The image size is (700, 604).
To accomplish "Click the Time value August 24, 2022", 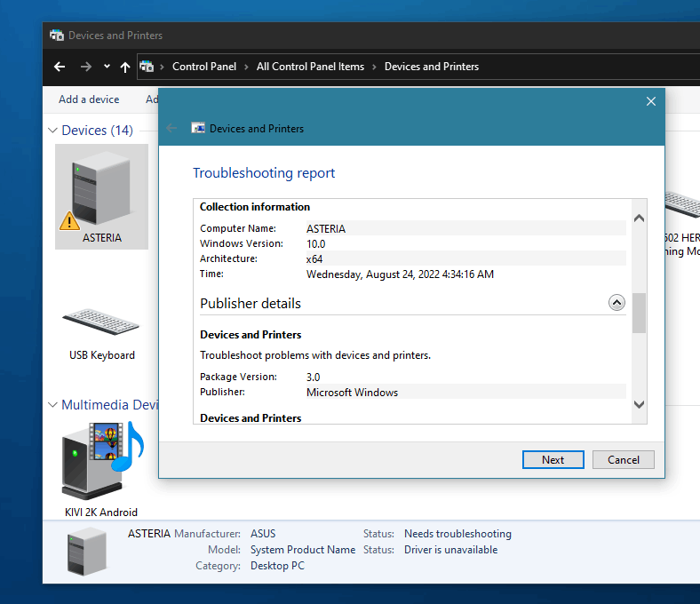I will click(400, 274).
